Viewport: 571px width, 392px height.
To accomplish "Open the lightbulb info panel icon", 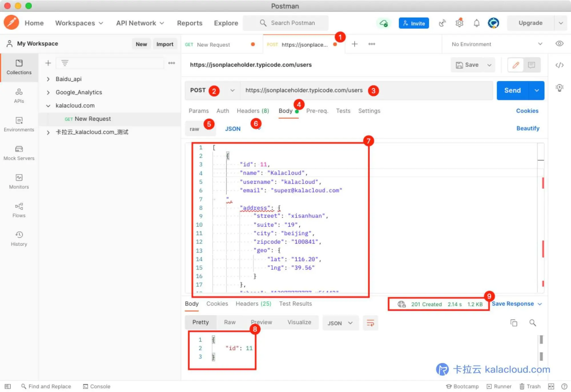I will 560,88.
